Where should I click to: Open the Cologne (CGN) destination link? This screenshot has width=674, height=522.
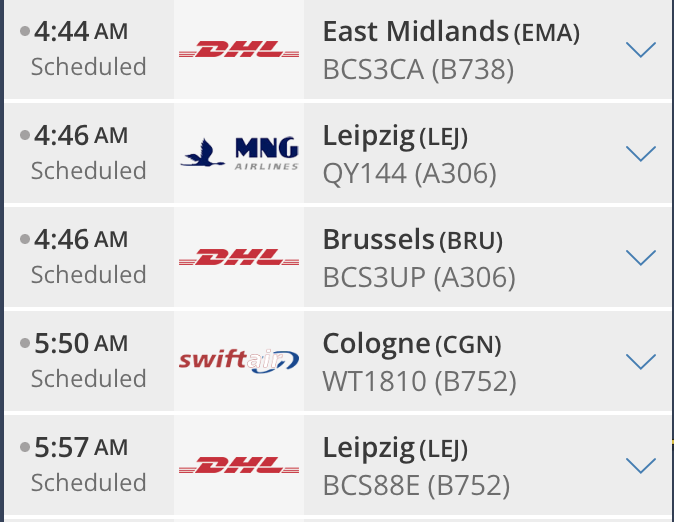click(x=412, y=344)
